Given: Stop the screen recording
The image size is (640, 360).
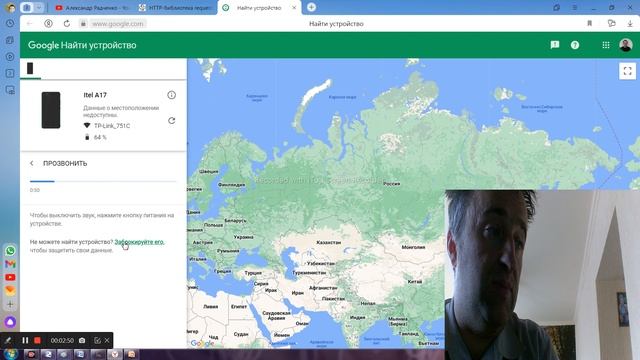Looking at the screenshot, I should tap(37, 340).
